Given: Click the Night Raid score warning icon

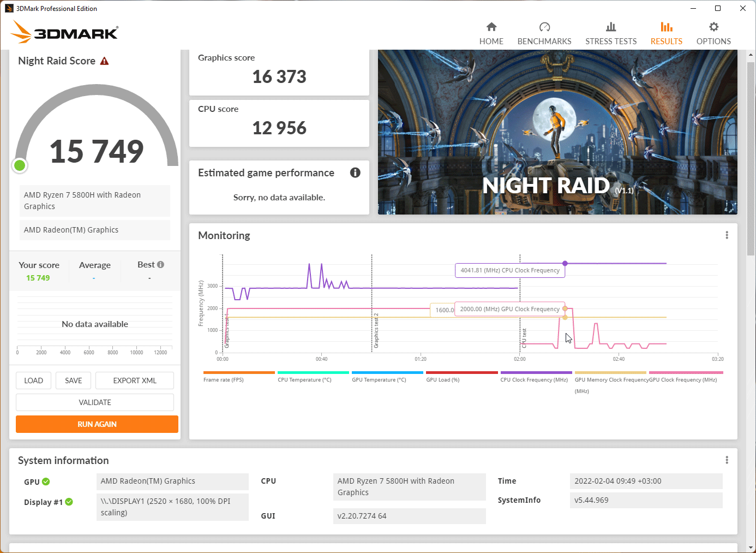Looking at the screenshot, I should coord(104,61).
